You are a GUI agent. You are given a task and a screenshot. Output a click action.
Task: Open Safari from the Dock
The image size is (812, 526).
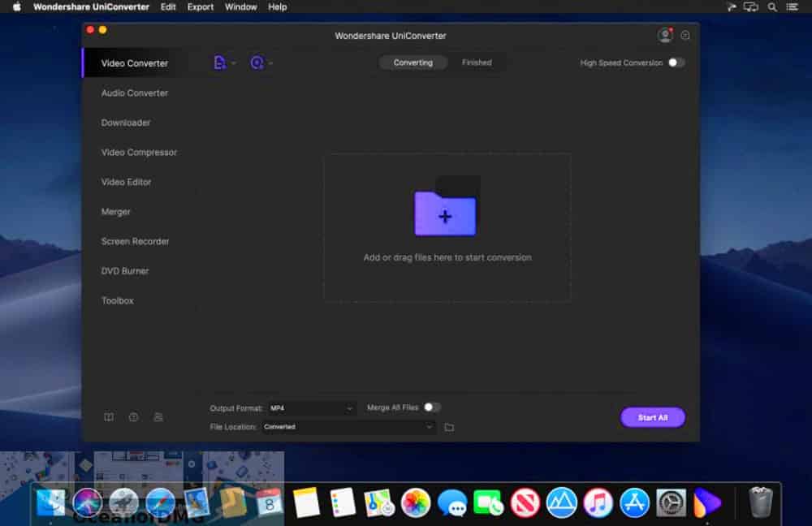[160, 502]
